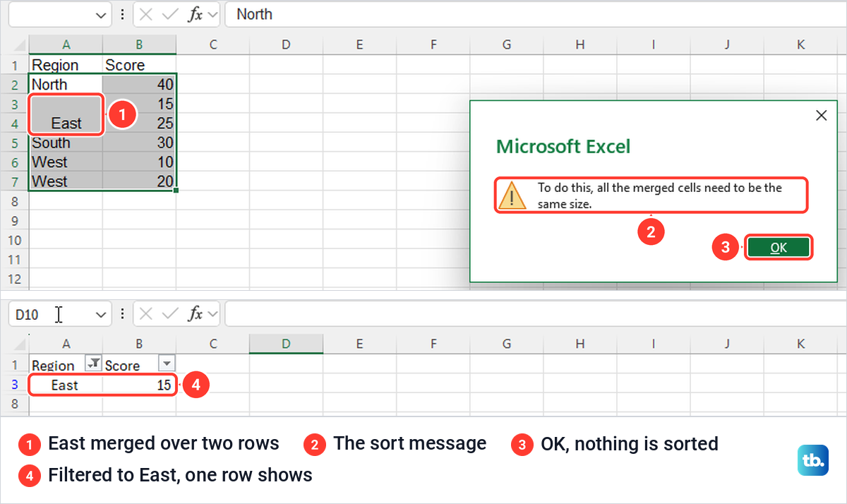Image resolution: width=847 pixels, height=504 pixels.
Task: Open the Region column filter dropdown
Action: (x=93, y=364)
